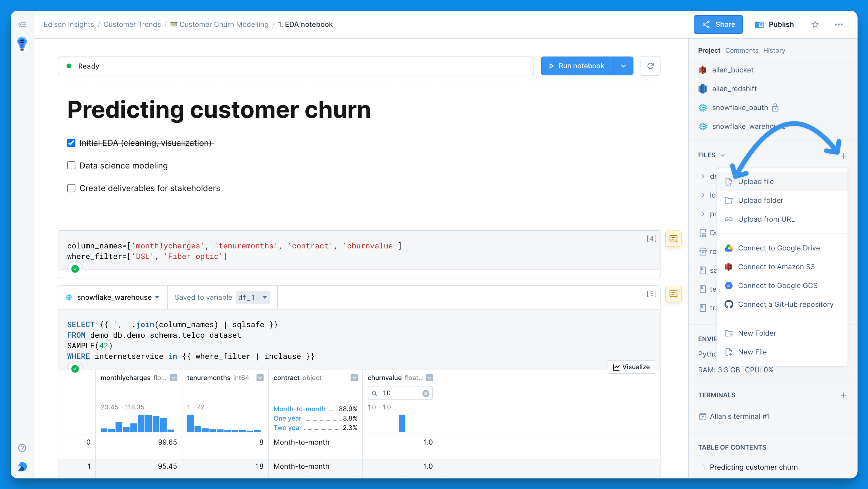The width and height of the screenshot is (868, 489).
Task: Open the snowflake_warehouse connection dropdown
Action: tap(113, 297)
